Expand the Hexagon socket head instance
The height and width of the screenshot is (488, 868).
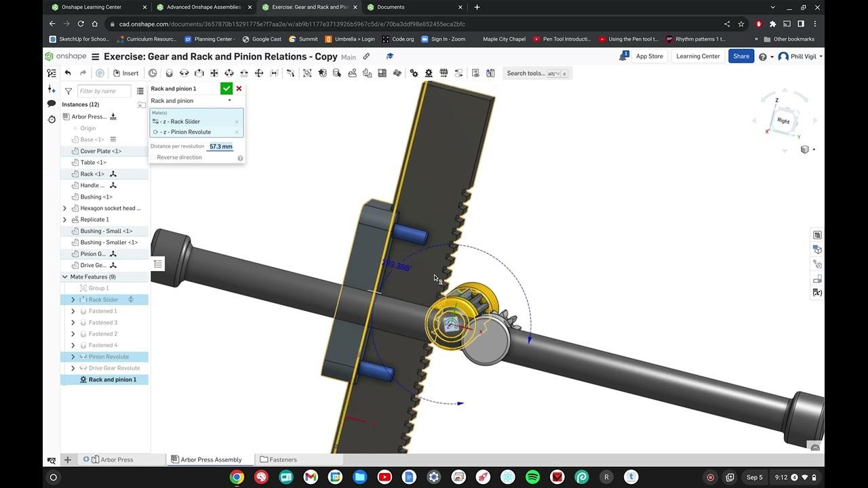[x=65, y=208]
